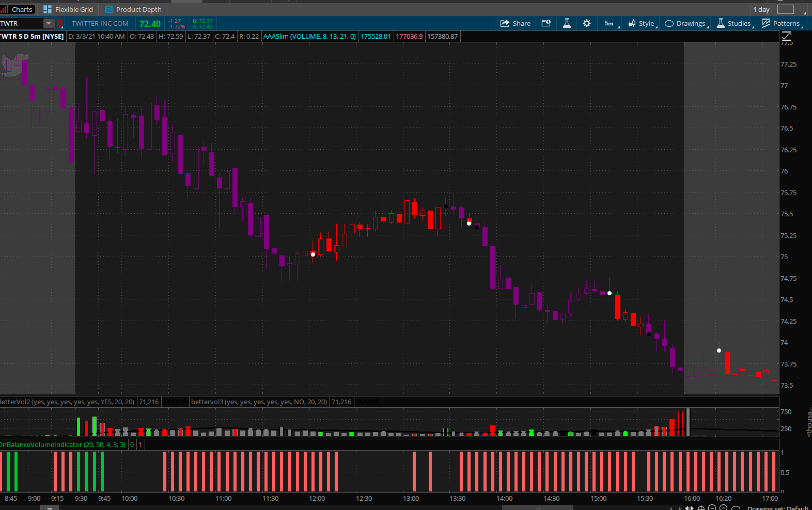Click the TWTR symbol input field
Image resolution: width=812 pixels, height=510 pixels.
tap(21, 23)
